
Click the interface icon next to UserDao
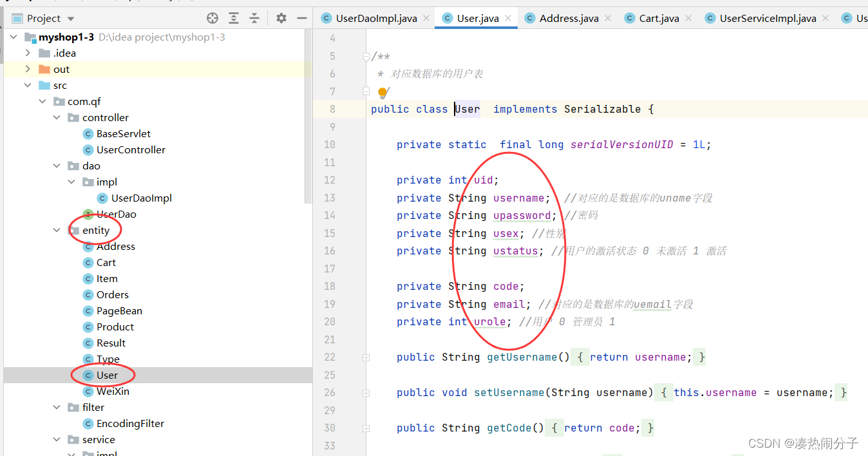[x=88, y=214]
